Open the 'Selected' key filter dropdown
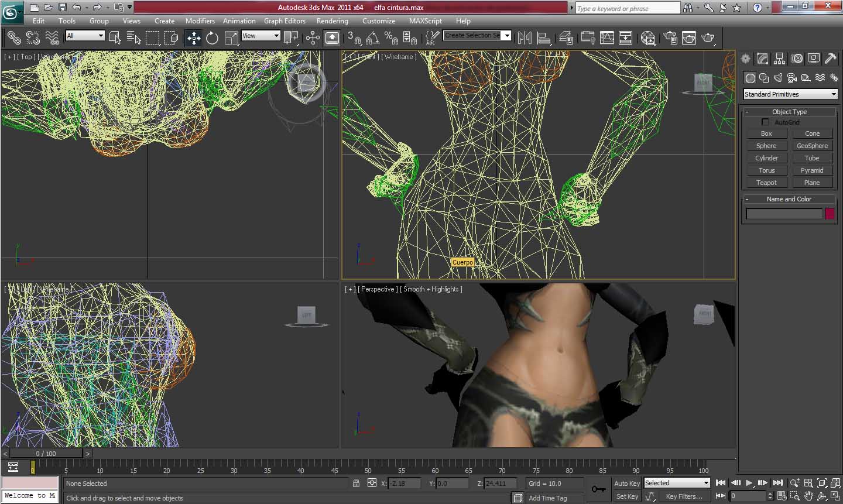This screenshot has width=843, height=504. pos(677,483)
